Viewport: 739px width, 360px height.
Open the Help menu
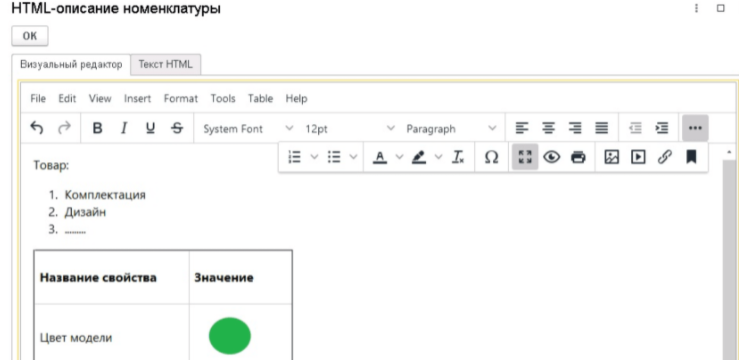[296, 98]
